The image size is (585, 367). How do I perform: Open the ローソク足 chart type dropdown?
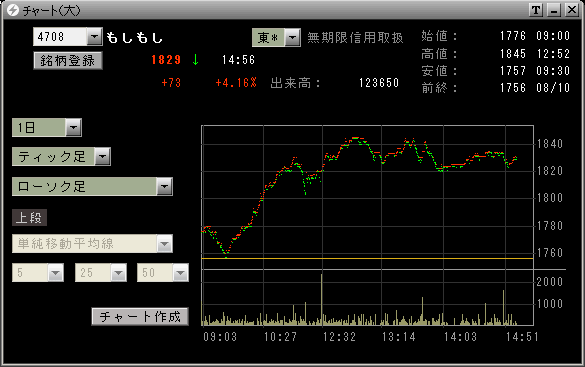click(x=164, y=186)
